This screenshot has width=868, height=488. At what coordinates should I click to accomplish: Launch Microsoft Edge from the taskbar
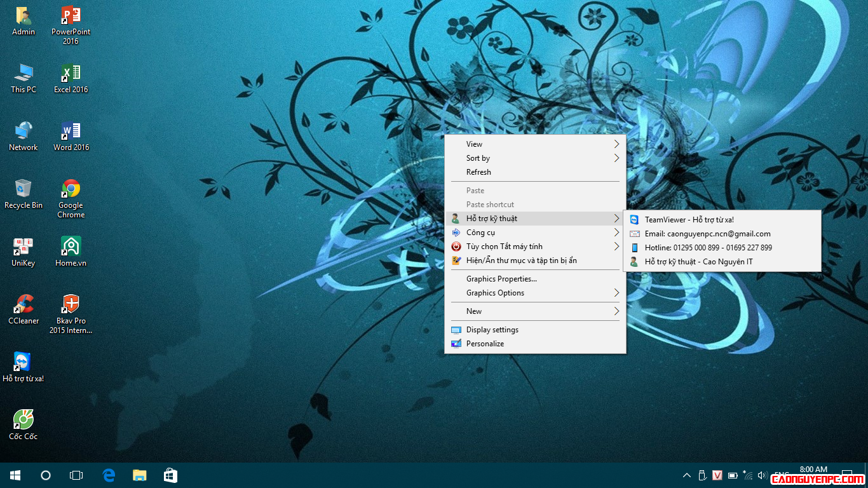click(x=109, y=475)
